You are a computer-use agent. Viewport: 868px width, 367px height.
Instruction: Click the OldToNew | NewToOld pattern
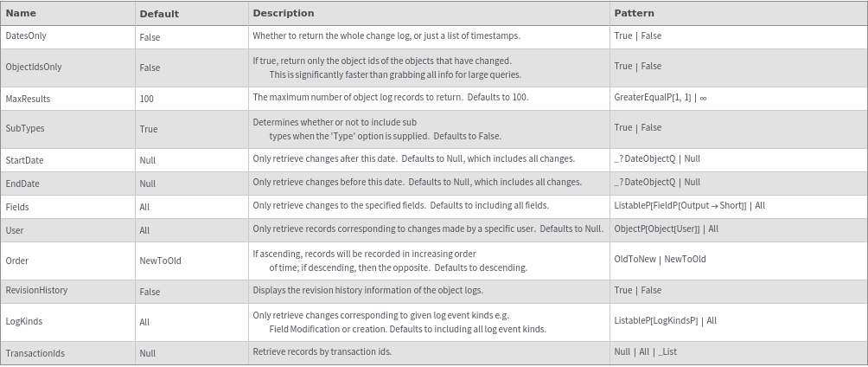pyautogui.click(x=660, y=260)
